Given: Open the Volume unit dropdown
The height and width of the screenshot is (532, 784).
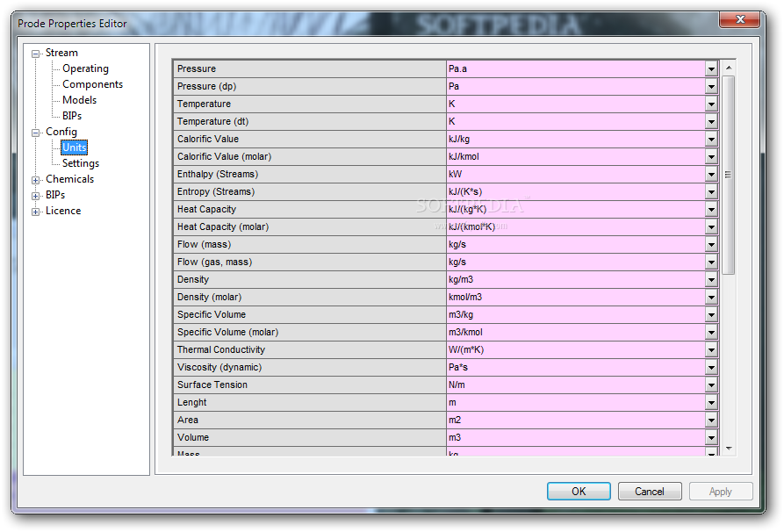Looking at the screenshot, I should pyautogui.click(x=711, y=437).
